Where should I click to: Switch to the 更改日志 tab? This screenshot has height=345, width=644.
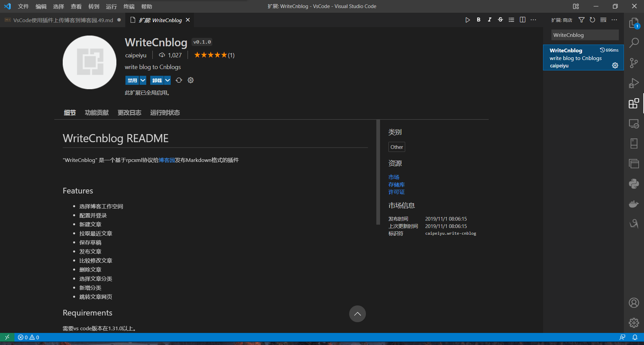(129, 113)
